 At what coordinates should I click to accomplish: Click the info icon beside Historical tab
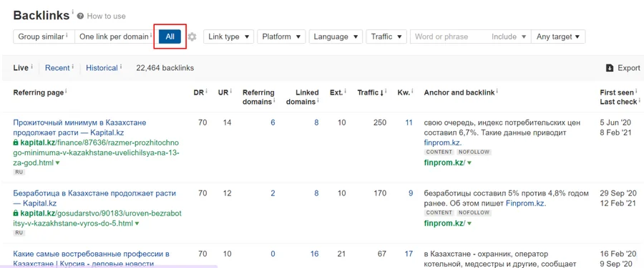point(121,66)
